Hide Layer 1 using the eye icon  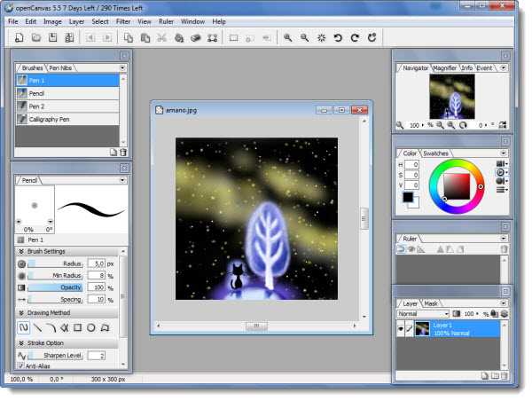(x=402, y=329)
